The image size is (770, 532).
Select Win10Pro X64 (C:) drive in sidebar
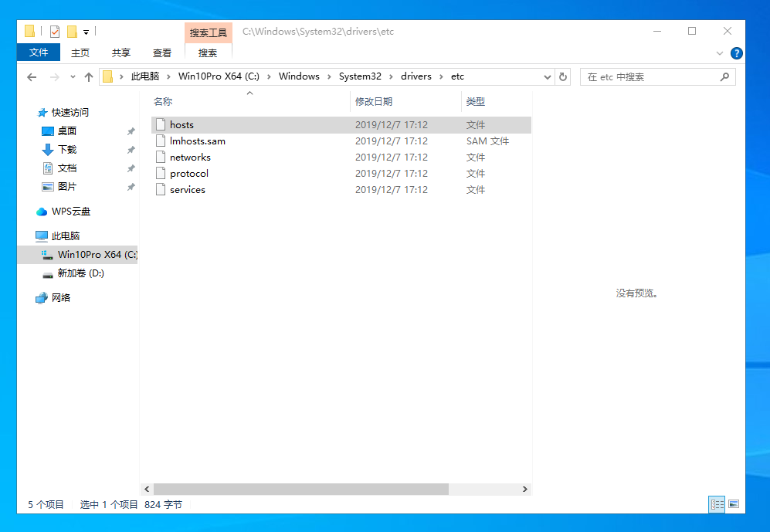77,255
